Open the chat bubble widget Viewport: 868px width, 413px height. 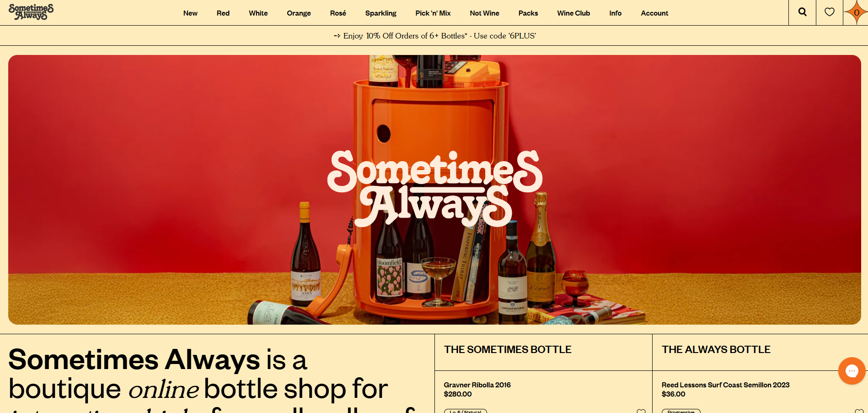(x=852, y=371)
